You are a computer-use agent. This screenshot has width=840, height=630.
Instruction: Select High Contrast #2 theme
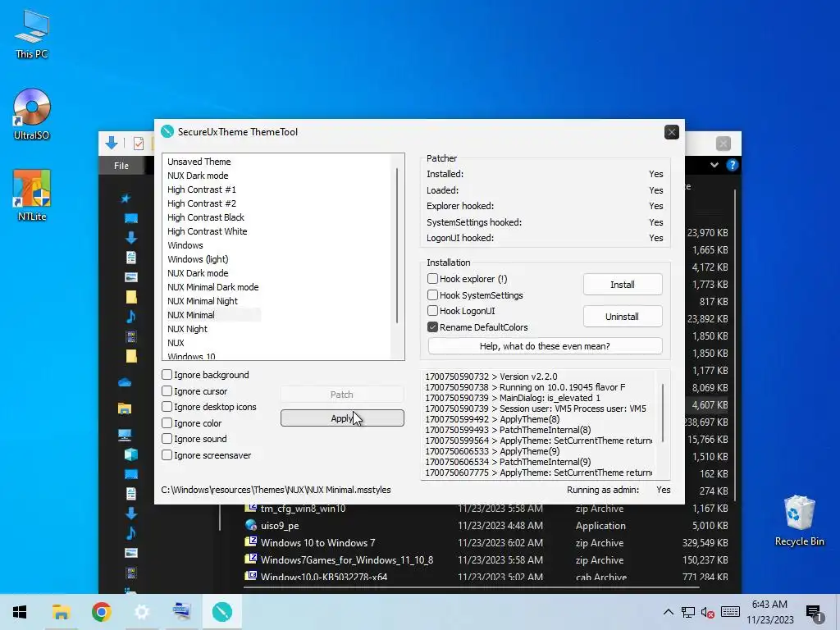tap(202, 203)
